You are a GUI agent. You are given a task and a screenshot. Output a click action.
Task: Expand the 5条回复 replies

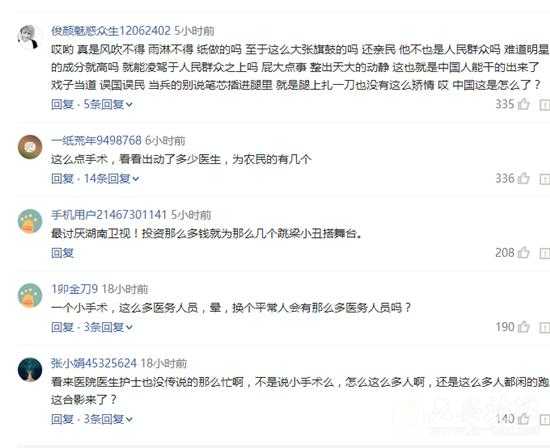(x=108, y=104)
